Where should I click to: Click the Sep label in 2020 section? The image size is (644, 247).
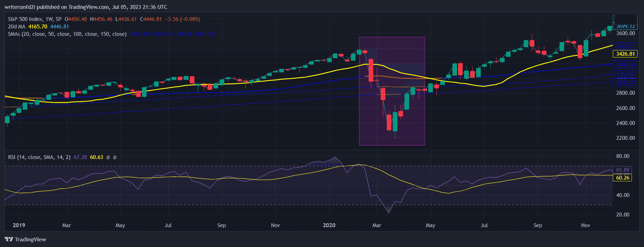[538, 225]
